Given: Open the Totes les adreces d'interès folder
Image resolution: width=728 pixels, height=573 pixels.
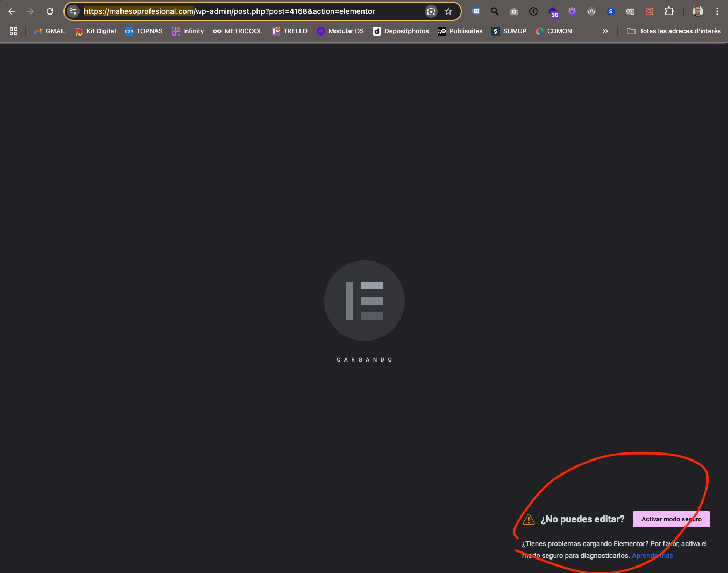Looking at the screenshot, I should pos(674,31).
